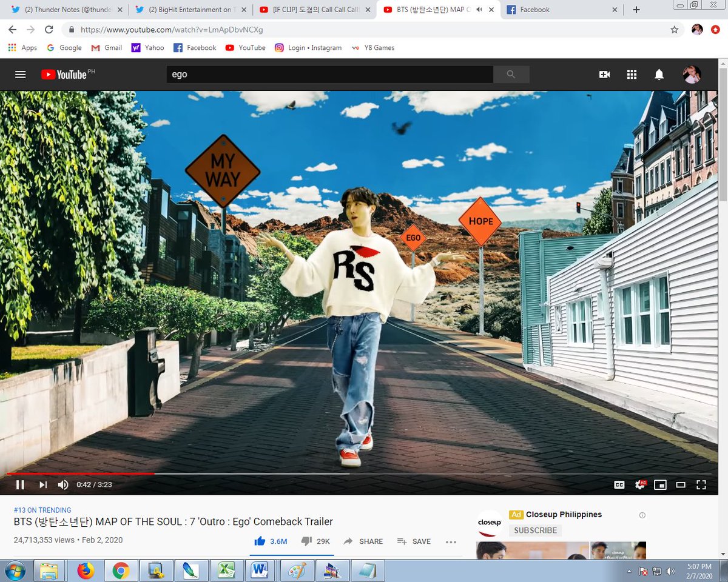Skip to the next video
Screen dimensions: 728x582
43,484
